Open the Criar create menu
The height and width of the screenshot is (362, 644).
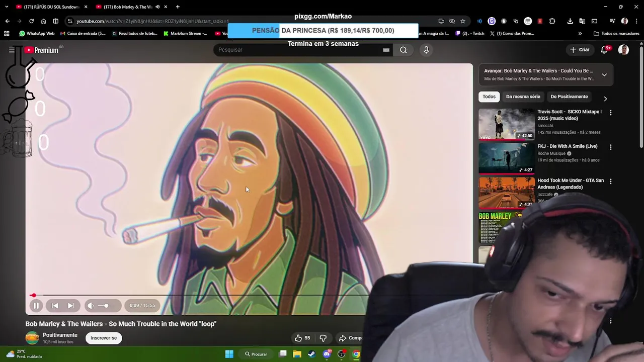[580, 50]
